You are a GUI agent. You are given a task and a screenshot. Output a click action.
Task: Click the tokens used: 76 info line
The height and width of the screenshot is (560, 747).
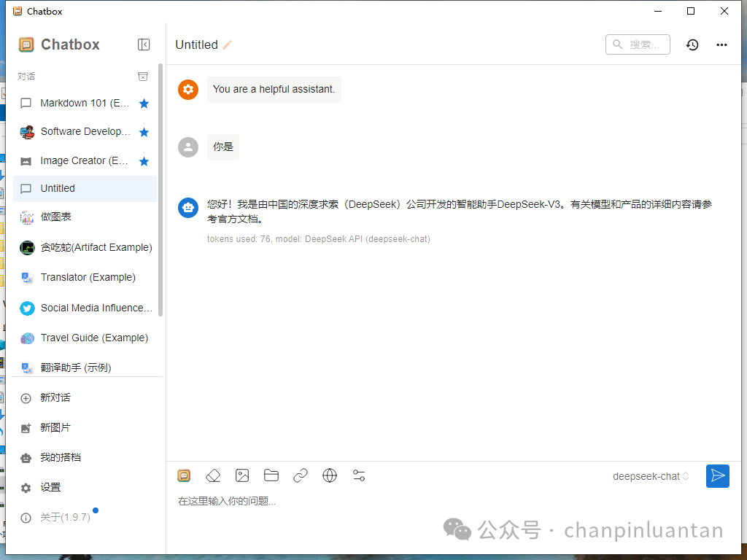(x=318, y=239)
